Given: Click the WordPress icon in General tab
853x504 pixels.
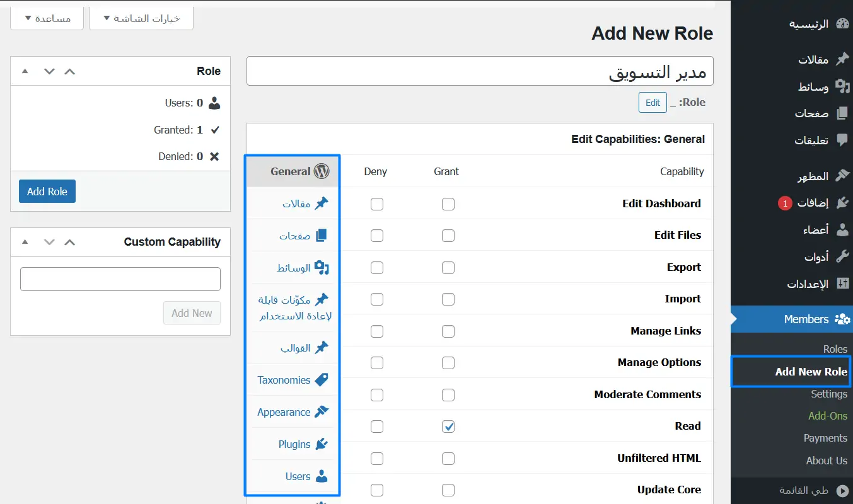Looking at the screenshot, I should [x=322, y=171].
